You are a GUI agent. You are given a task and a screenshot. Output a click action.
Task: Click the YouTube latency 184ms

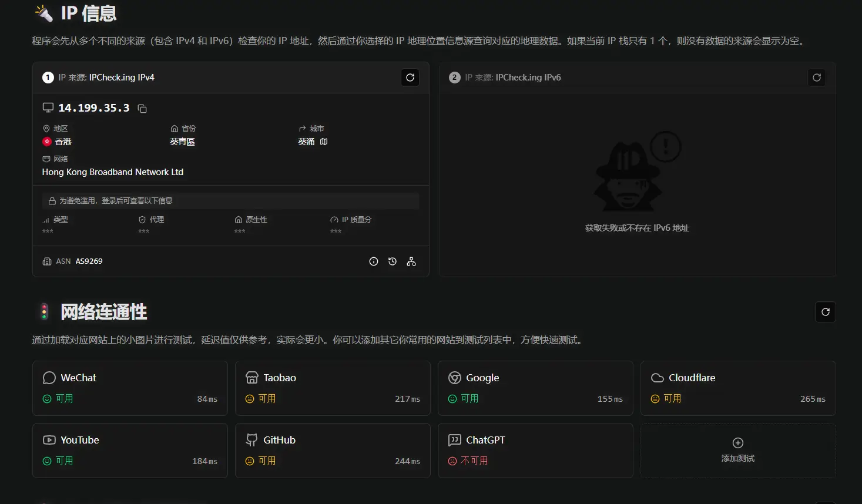click(x=205, y=461)
